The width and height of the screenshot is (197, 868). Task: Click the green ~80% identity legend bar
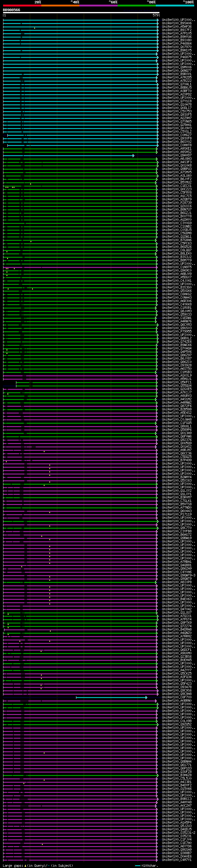[x=137, y=6]
